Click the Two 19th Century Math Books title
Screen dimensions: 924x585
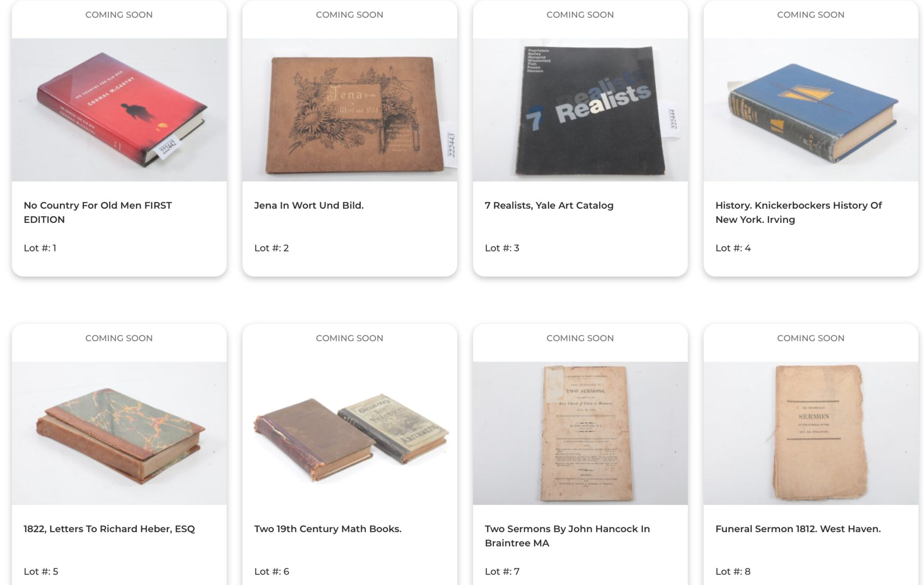click(328, 529)
